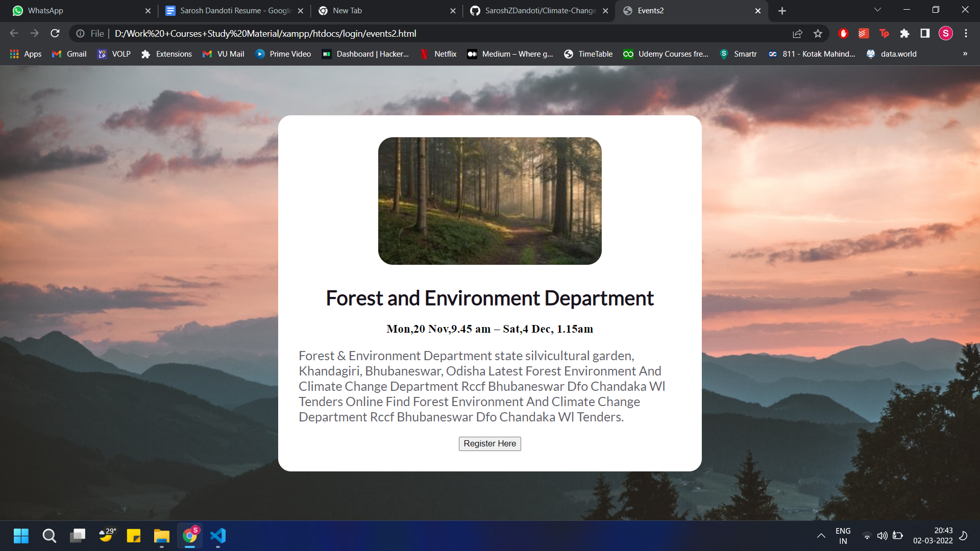Click the back navigation arrow
The width and height of the screenshot is (980, 551).
click(13, 33)
